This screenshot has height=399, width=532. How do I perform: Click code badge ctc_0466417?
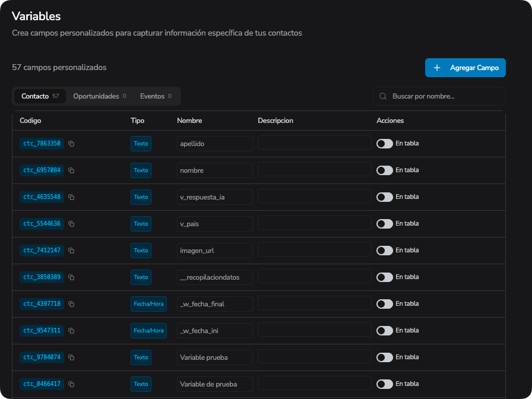coord(42,384)
